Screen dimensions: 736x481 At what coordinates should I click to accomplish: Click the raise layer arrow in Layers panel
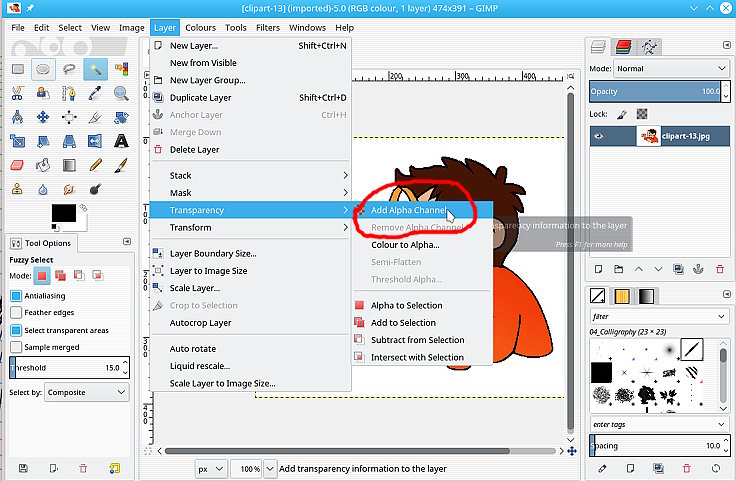tap(638, 269)
